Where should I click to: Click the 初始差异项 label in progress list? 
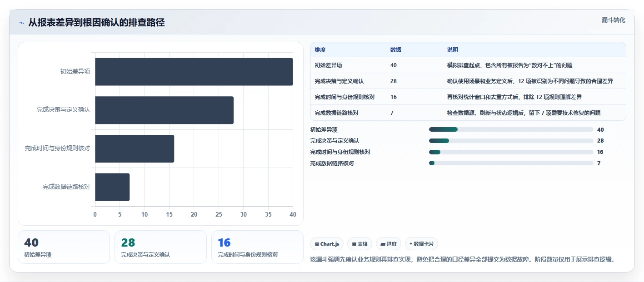[324, 130]
